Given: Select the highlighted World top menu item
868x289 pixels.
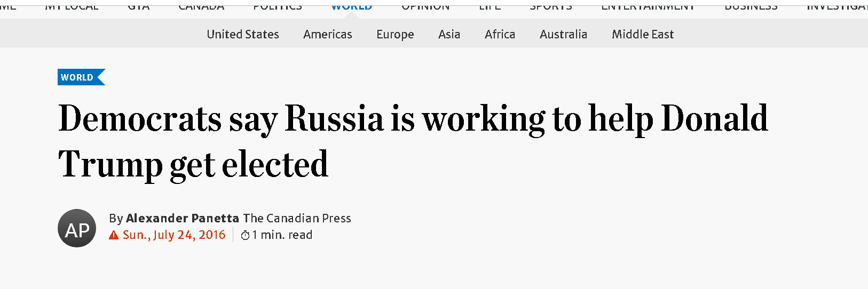Looking at the screenshot, I should point(351,5).
